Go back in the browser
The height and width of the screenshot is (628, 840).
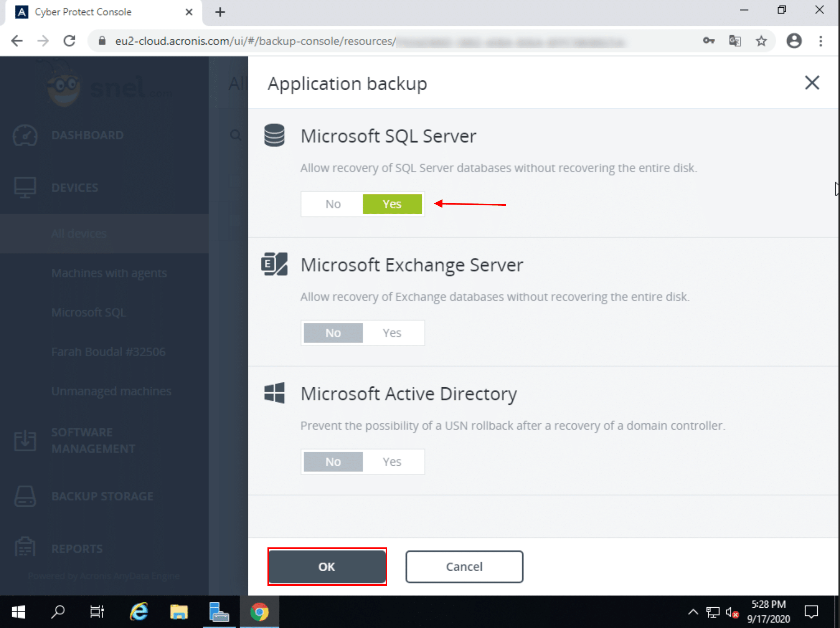(17, 41)
